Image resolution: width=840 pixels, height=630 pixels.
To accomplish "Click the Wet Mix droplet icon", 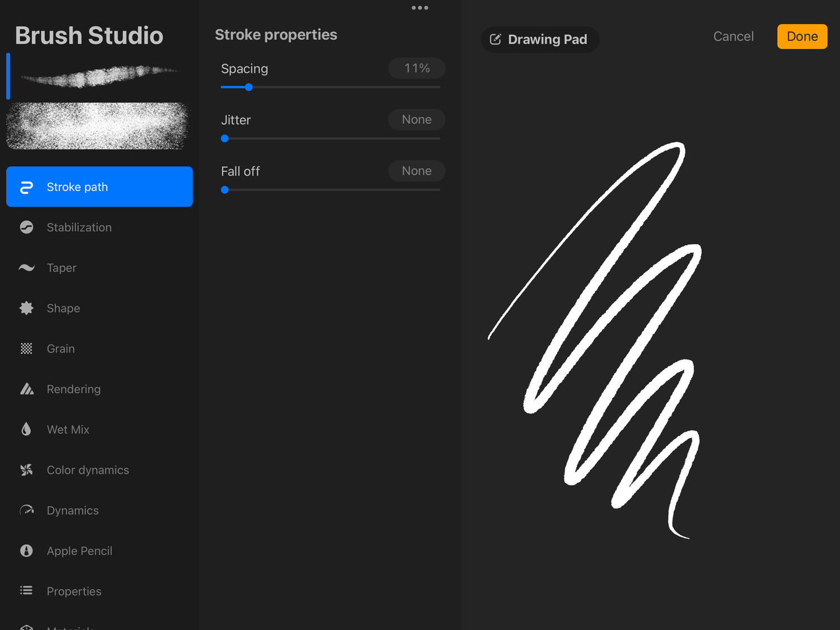I will [x=26, y=429].
